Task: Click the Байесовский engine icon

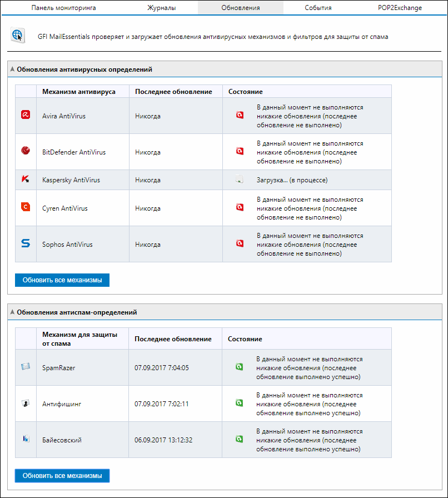Action: pyautogui.click(x=26, y=439)
